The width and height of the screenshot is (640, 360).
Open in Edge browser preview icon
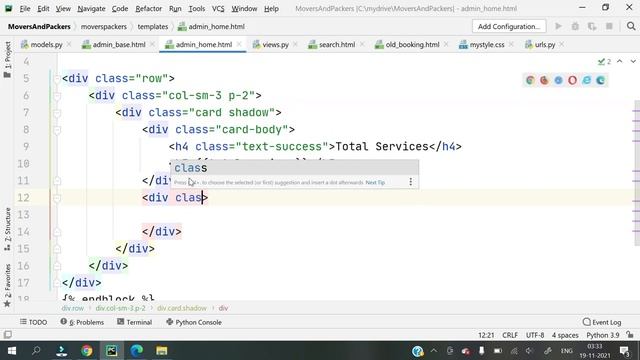point(600,80)
